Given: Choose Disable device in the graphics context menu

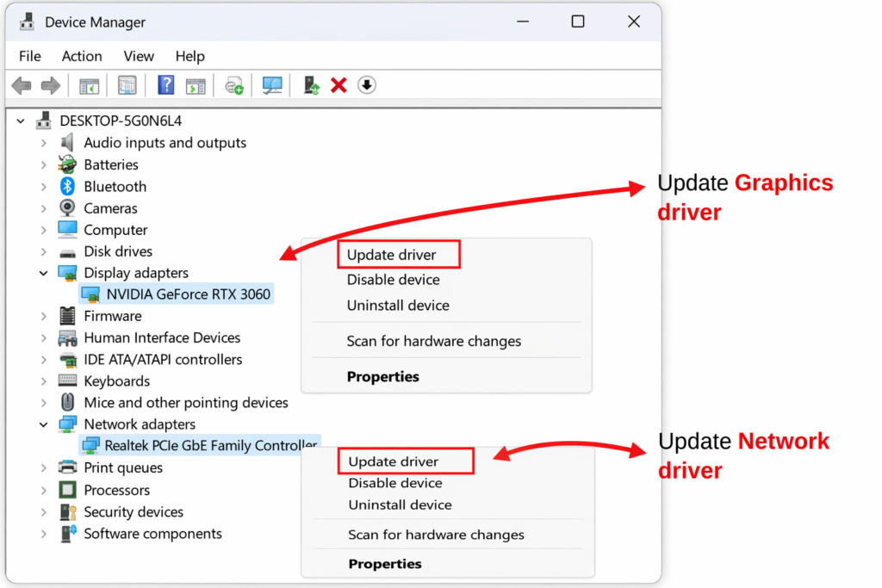Looking at the screenshot, I should point(393,280).
